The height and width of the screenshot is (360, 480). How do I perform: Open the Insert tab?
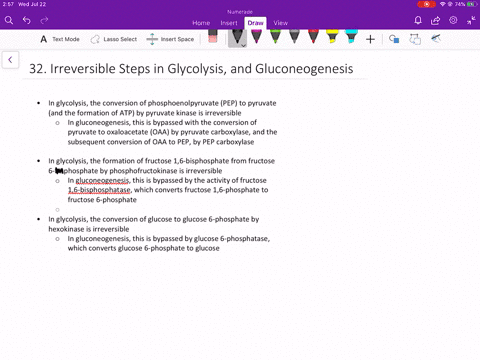(x=229, y=23)
